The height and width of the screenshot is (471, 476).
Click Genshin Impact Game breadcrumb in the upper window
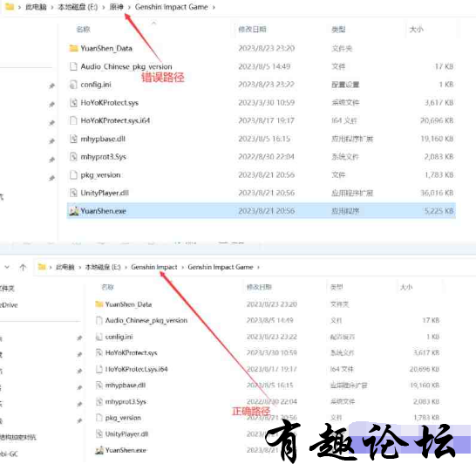click(171, 7)
